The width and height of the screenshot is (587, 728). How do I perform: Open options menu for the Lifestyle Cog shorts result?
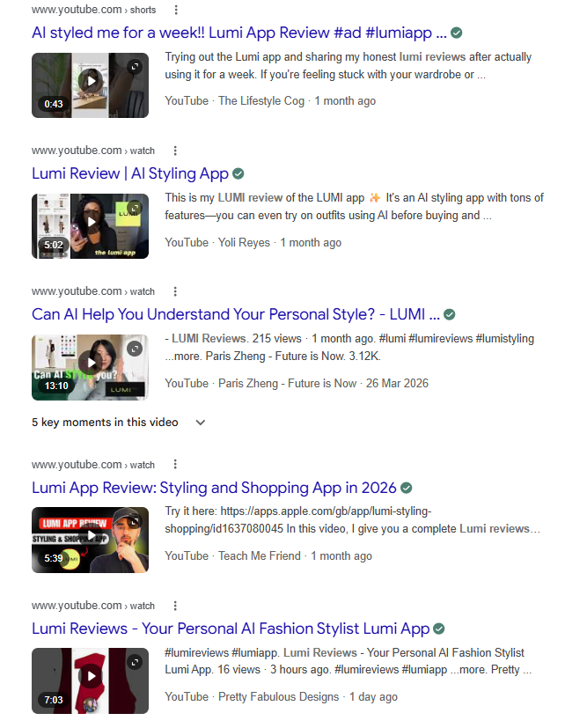(x=176, y=10)
